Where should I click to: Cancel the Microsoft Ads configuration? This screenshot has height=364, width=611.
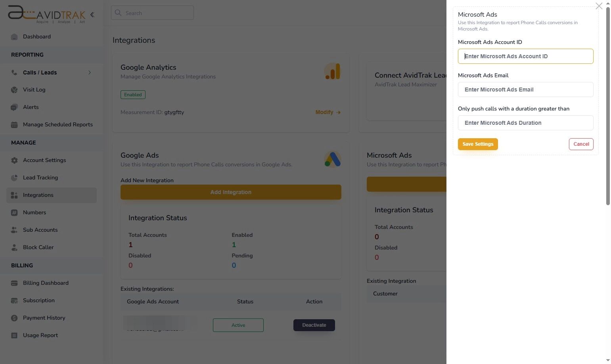click(x=581, y=144)
